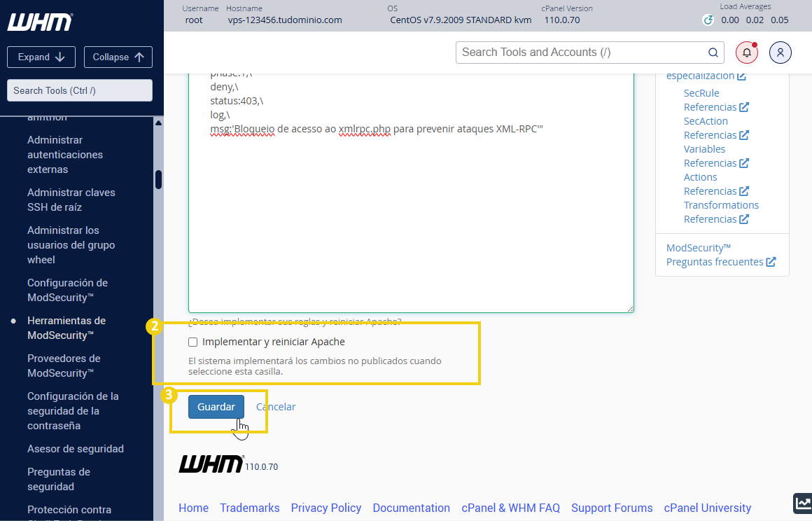Open the Home footer link
This screenshot has height=521, width=812.
pyautogui.click(x=194, y=508)
